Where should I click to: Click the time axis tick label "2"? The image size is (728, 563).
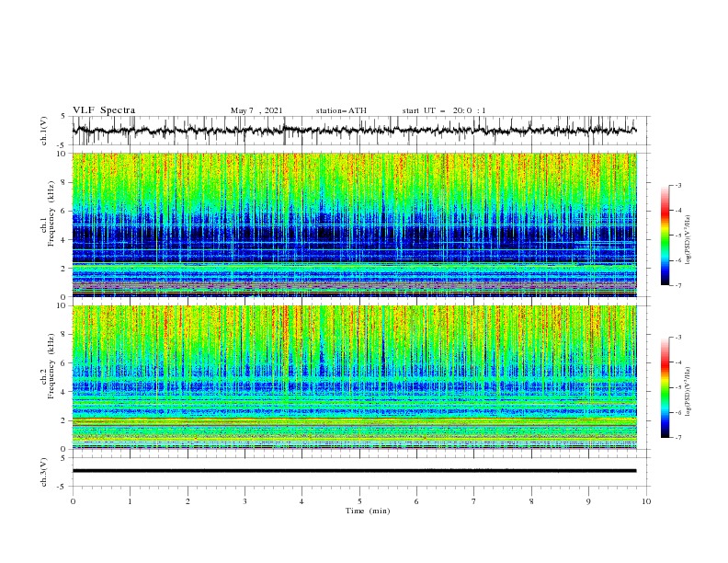(188, 501)
